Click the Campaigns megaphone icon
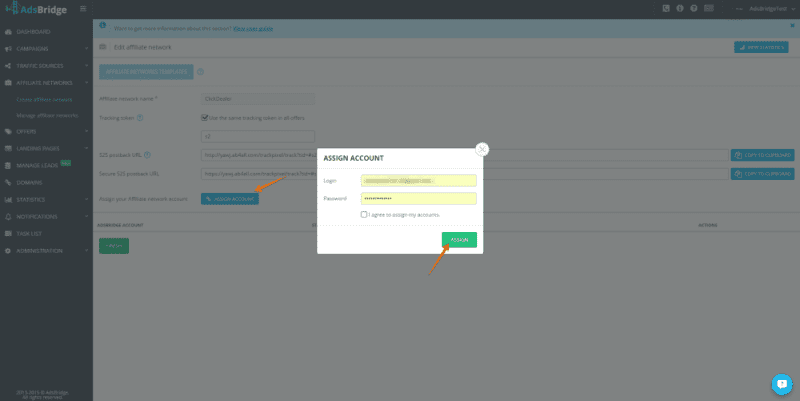The image size is (800, 401). click(8, 49)
